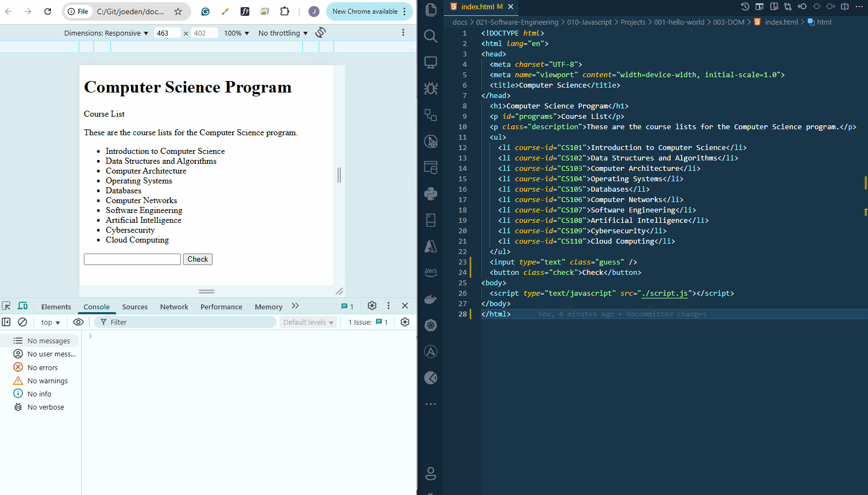Click the console Filter input field
The image size is (868, 495).
click(x=185, y=322)
